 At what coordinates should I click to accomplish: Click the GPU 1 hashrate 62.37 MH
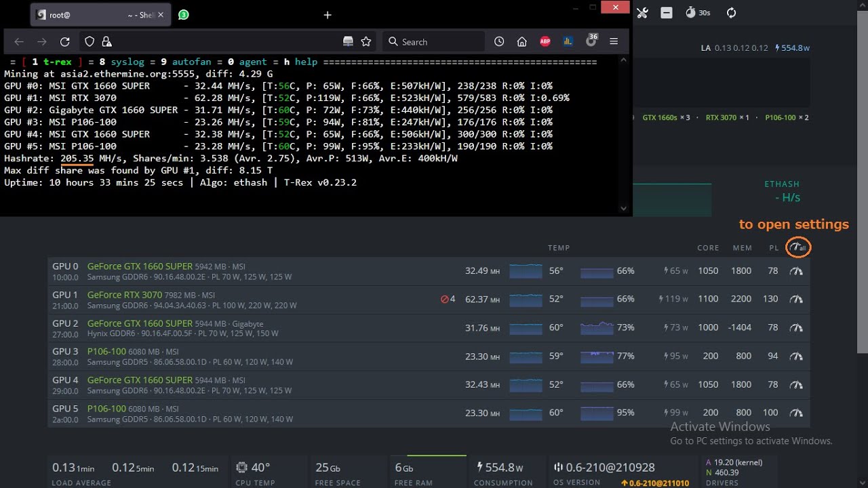click(482, 299)
